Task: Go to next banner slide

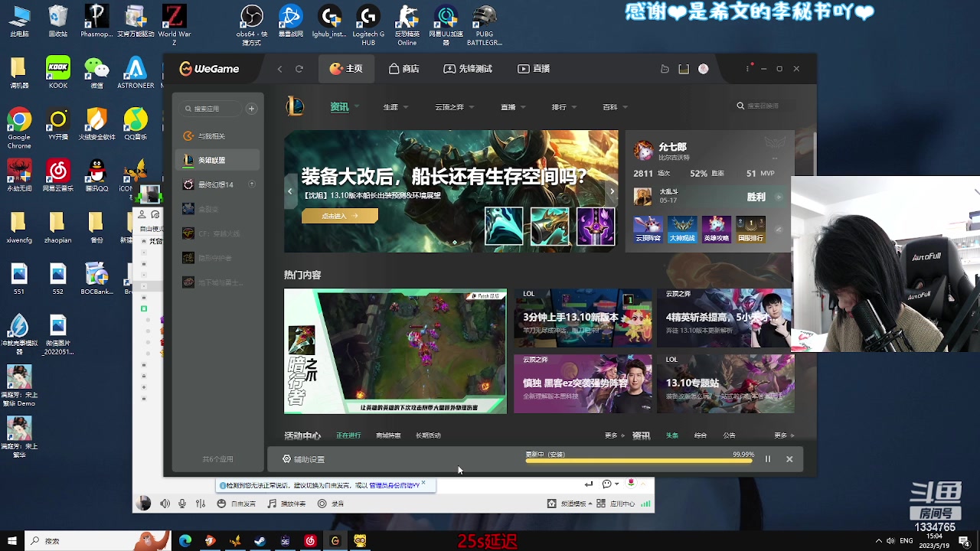Action: pos(612,191)
